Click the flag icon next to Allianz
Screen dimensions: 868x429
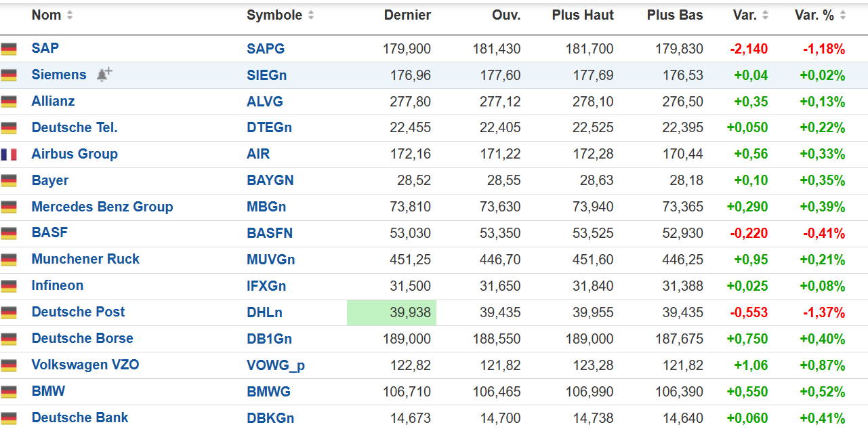point(9,102)
